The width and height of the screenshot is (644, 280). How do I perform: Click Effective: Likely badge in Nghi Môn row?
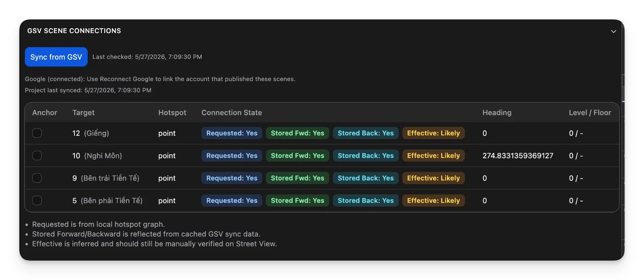tap(433, 156)
